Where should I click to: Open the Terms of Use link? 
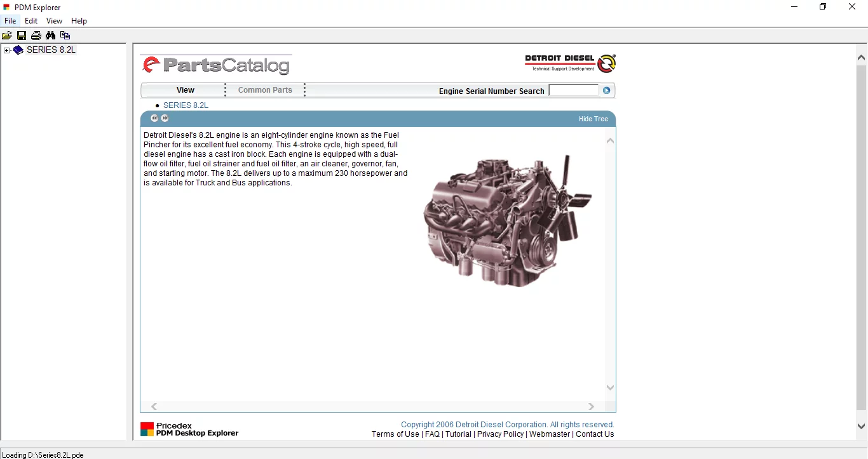(395, 434)
